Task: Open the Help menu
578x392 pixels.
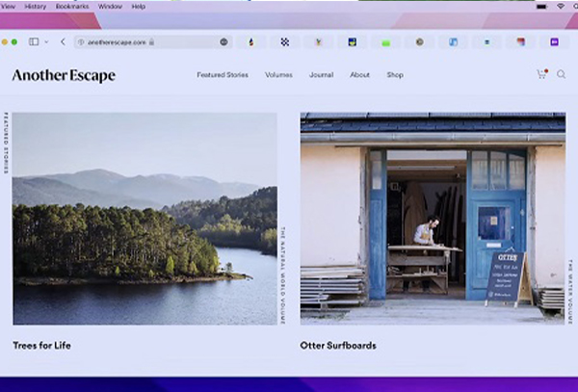Action: [139, 7]
